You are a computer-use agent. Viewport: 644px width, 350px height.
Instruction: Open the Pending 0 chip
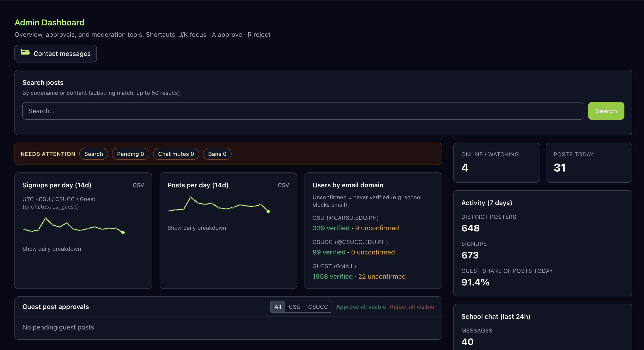click(x=130, y=154)
